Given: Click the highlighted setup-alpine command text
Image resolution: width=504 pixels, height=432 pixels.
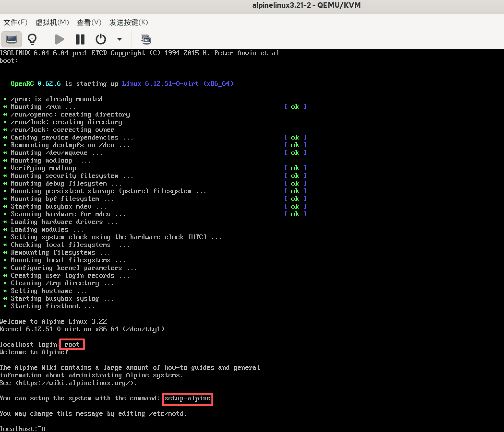Looking at the screenshot, I should [x=187, y=398].
